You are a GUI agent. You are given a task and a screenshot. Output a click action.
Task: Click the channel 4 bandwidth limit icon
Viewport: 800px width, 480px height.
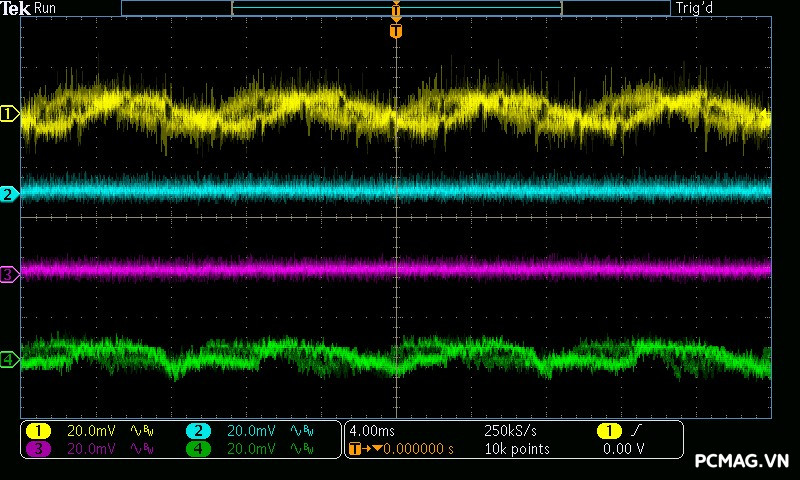(x=300, y=450)
